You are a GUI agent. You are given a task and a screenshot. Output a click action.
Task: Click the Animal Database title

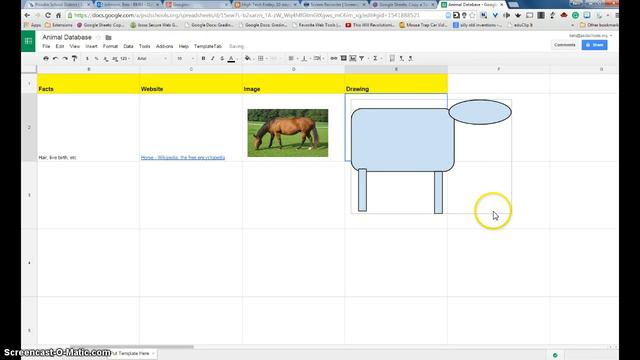click(67, 37)
